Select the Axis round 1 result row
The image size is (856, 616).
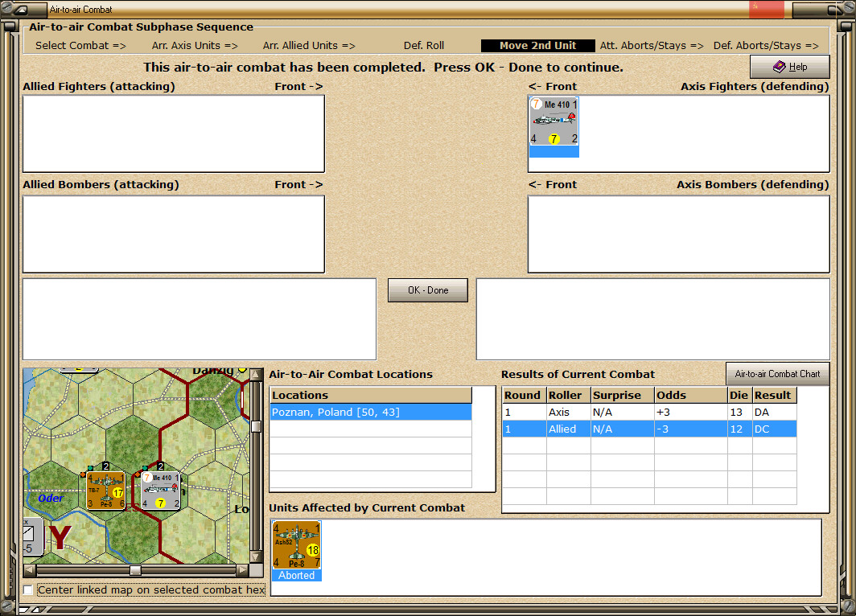pos(649,413)
